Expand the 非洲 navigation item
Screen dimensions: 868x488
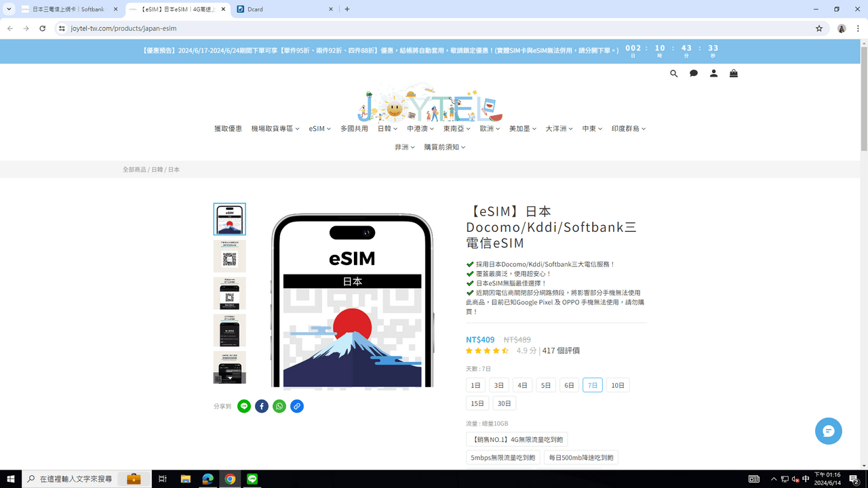pyautogui.click(x=405, y=147)
